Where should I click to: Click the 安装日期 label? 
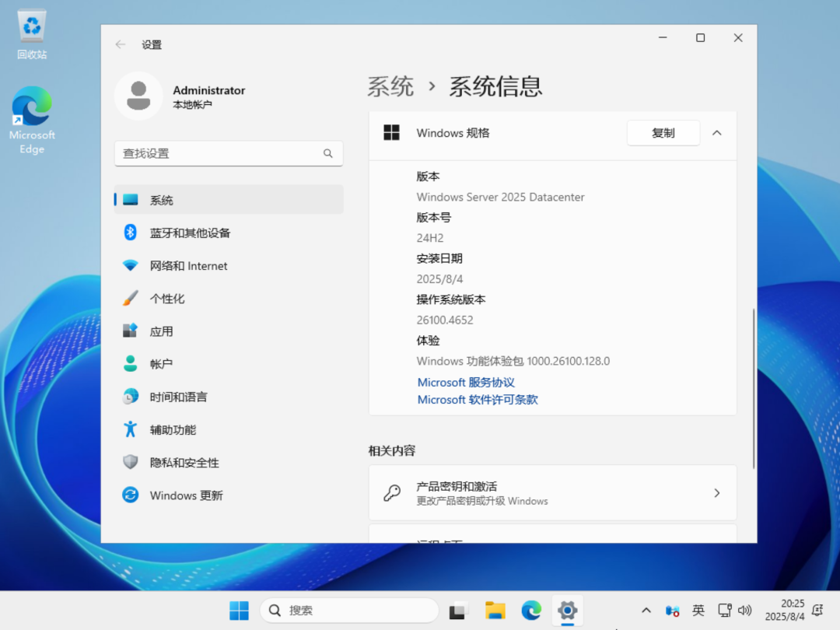(x=439, y=258)
